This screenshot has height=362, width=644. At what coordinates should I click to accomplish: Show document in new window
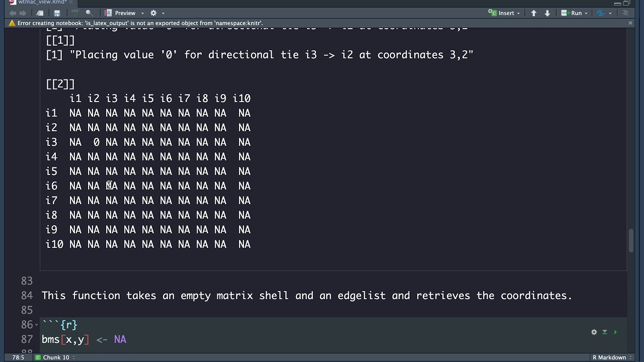click(x=40, y=13)
